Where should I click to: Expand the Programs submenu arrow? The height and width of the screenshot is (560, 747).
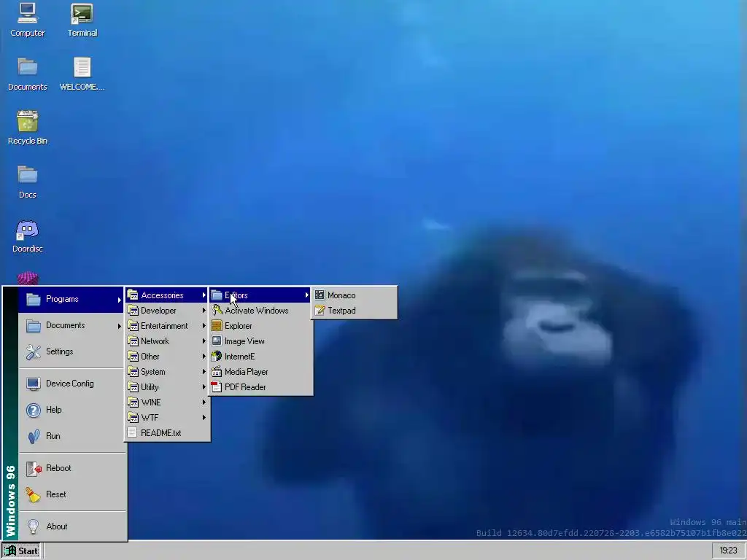119,300
